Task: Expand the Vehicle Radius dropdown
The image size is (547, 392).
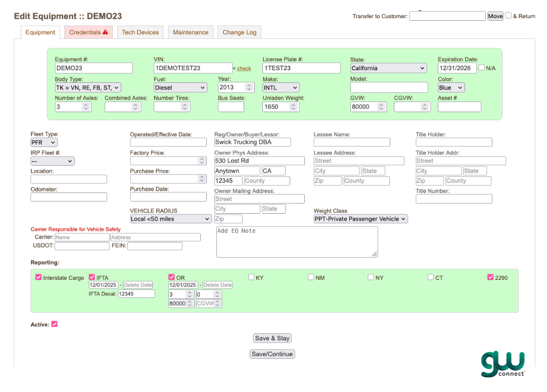Action: pyautogui.click(x=170, y=219)
